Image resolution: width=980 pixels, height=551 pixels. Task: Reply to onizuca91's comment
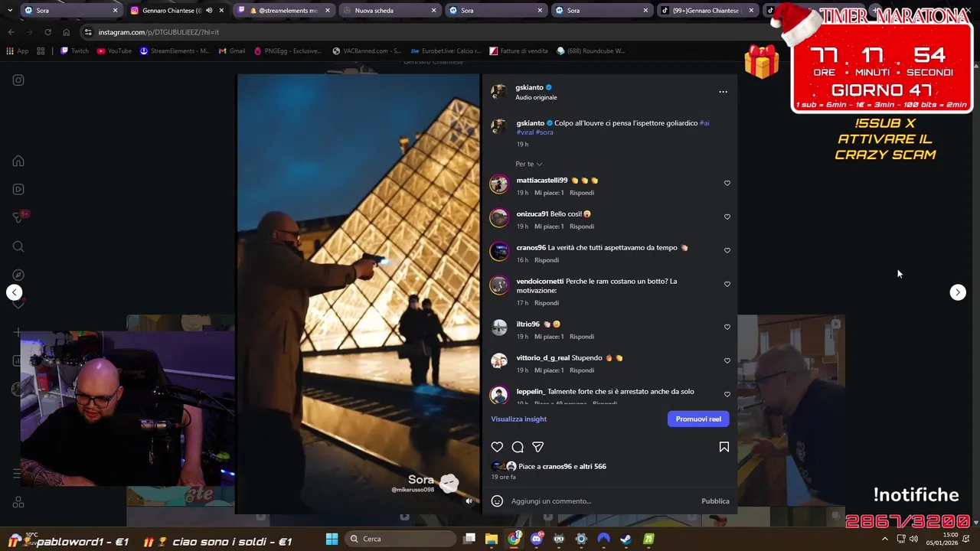582,227
